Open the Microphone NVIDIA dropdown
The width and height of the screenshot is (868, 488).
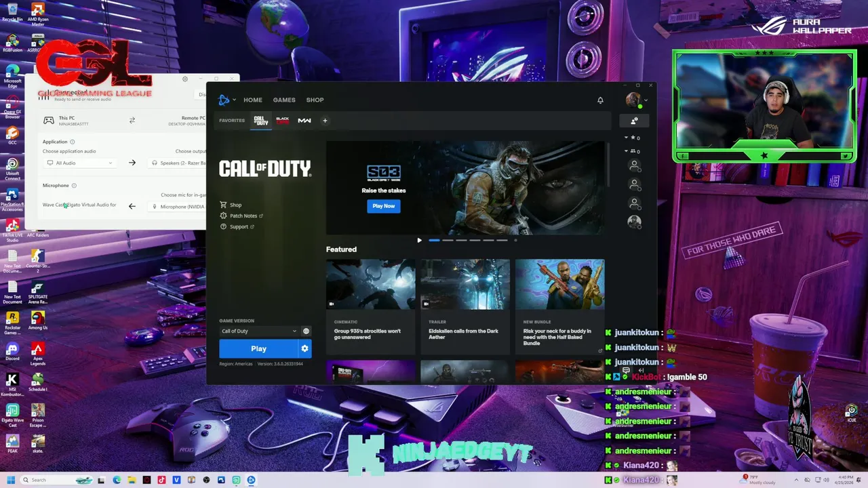click(x=178, y=207)
